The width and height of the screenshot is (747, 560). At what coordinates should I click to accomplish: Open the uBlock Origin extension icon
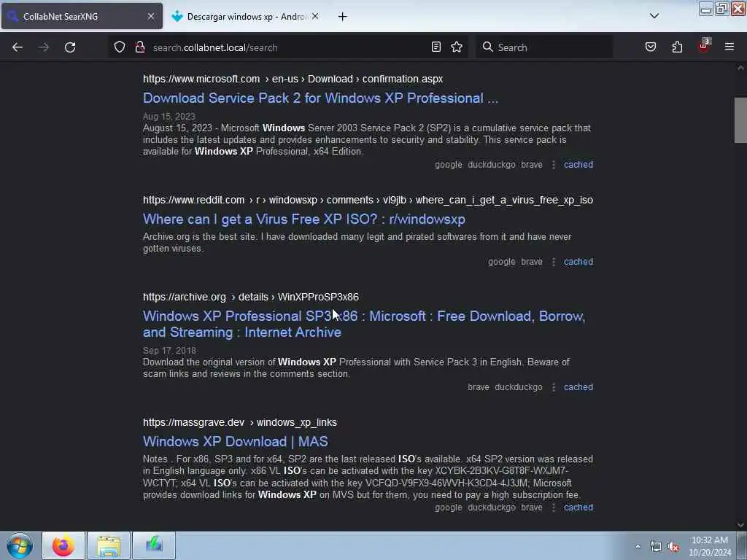pos(704,46)
